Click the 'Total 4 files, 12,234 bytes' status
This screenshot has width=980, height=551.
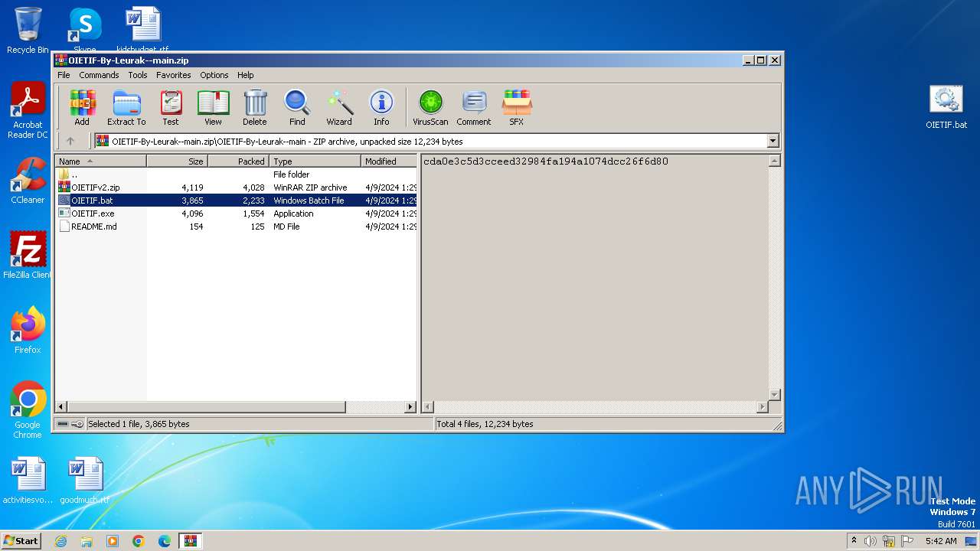click(x=485, y=424)
